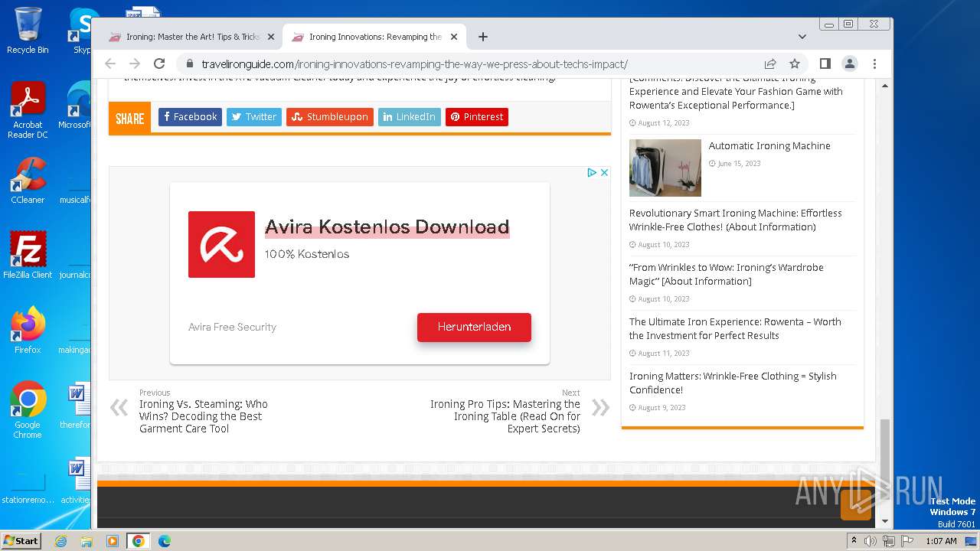Open Ironing Matters Wrinkle-Free Clothing article
Image resolution: width=980 pixels, height=551 pixels.
coord(733,383)
